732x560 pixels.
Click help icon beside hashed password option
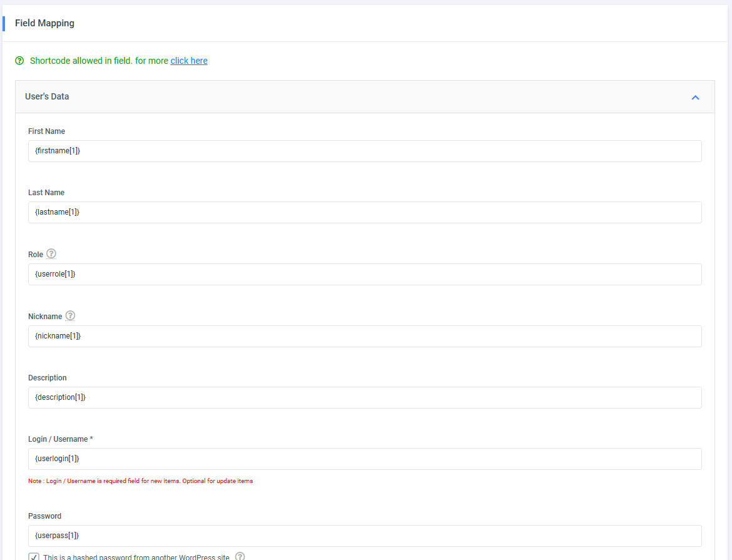(x=240, y=556)
